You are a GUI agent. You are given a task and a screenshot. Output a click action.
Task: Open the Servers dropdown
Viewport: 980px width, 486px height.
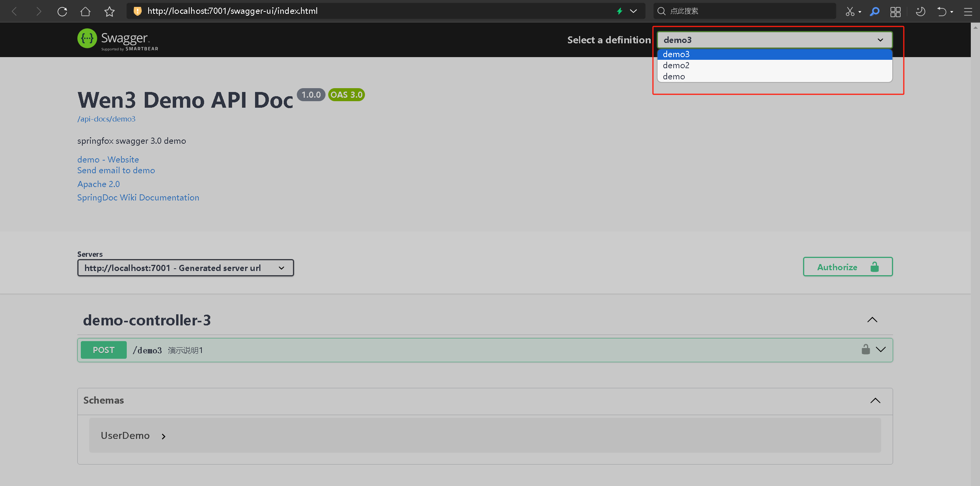pos(185,268)
